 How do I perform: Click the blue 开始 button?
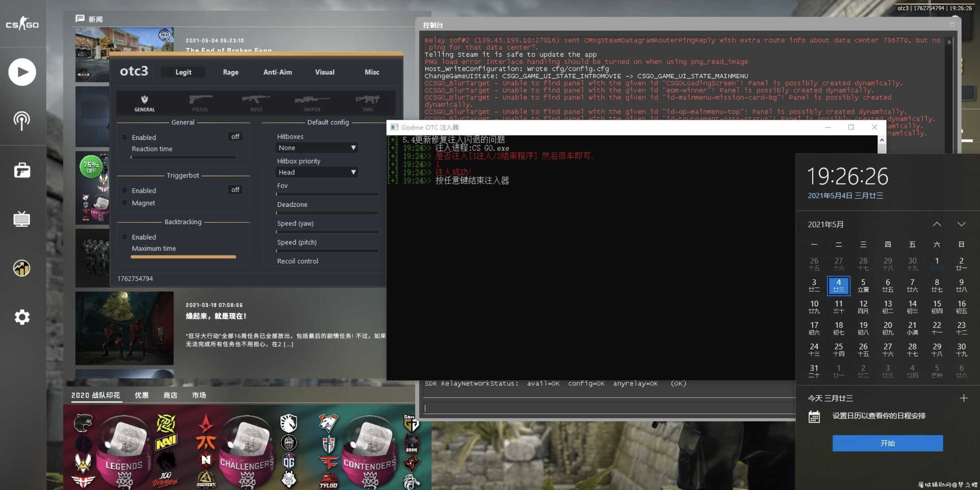[x=888, y=443]
